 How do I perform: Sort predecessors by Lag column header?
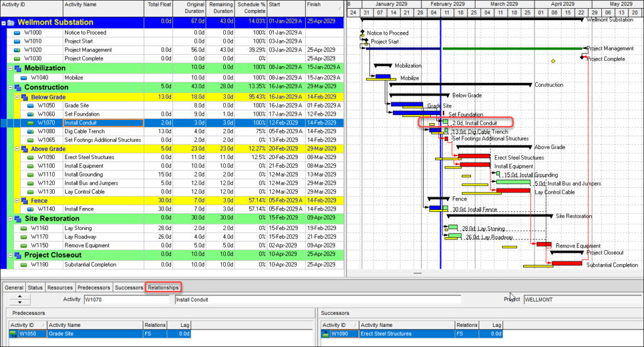pyautogui.click(x=179, y=325)
